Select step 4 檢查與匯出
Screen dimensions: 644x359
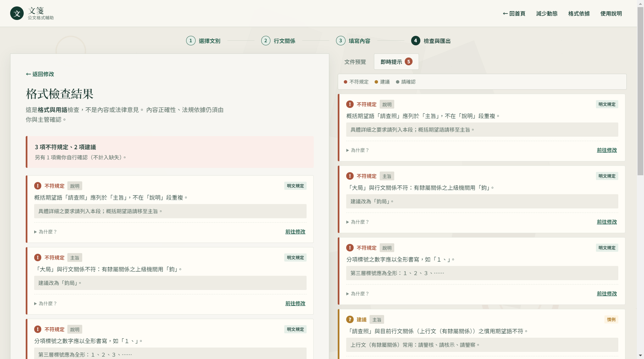pos(431,41)
